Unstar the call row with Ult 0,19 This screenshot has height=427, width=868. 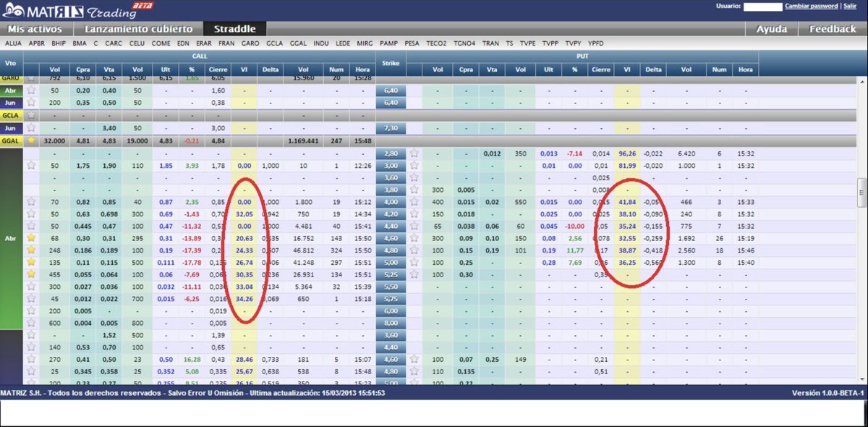point(31,250)
